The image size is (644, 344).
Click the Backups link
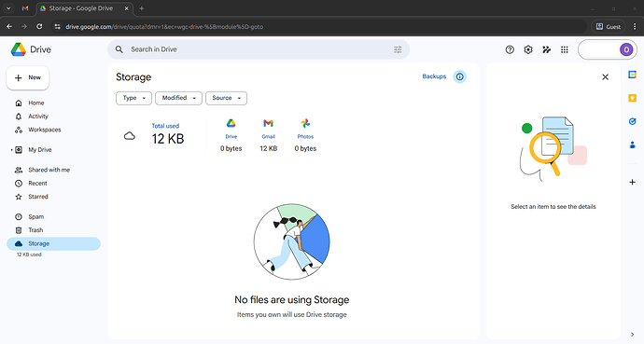(434, 76)
